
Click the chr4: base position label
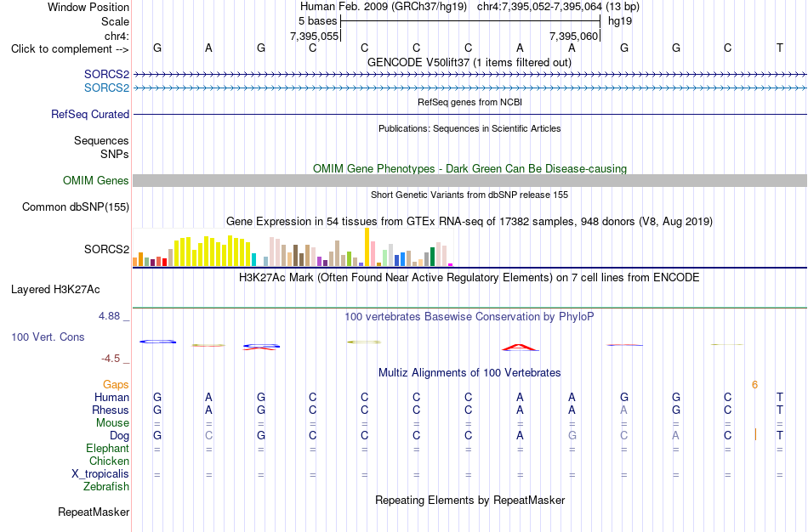117,36
